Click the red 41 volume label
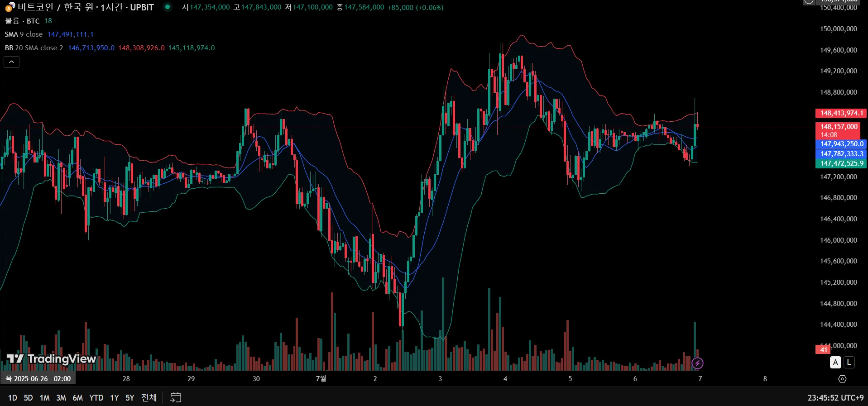The image size is (868, 406). click(823, 349)
